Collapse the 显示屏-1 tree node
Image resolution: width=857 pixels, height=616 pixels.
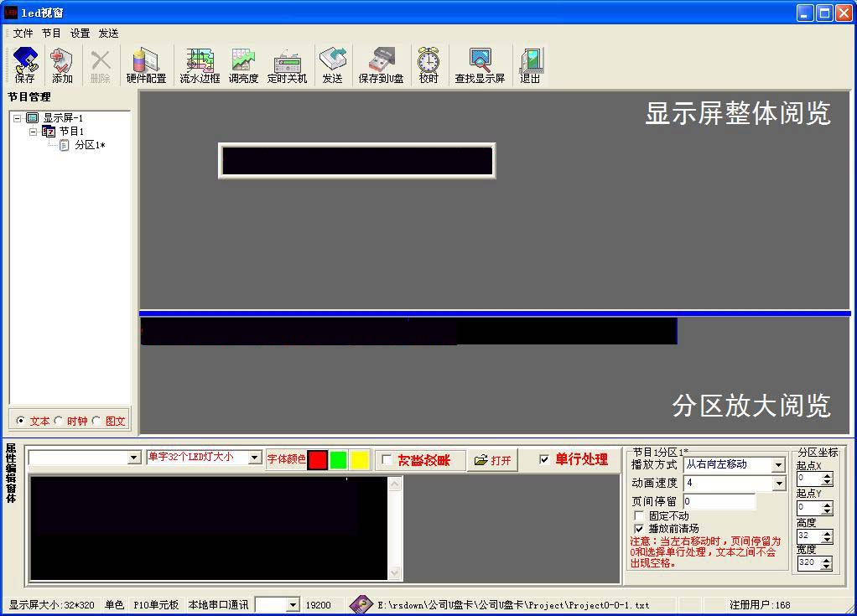(x=18, y=118)
